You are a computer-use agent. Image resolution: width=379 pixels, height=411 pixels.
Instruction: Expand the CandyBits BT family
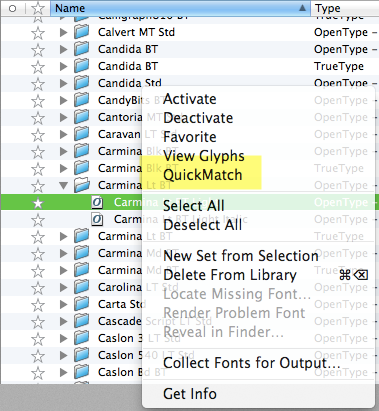(63, 100)
